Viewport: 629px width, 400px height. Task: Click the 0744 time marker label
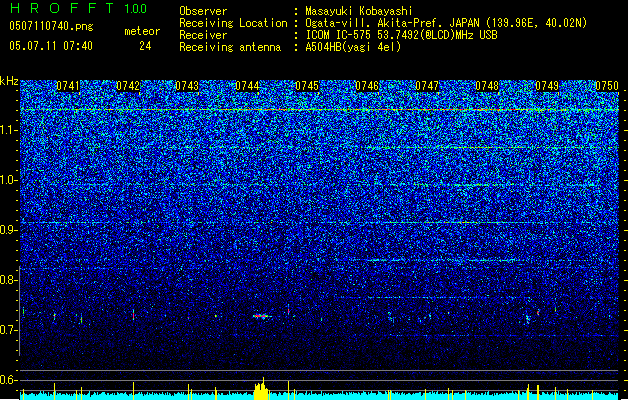click(247, 86)
